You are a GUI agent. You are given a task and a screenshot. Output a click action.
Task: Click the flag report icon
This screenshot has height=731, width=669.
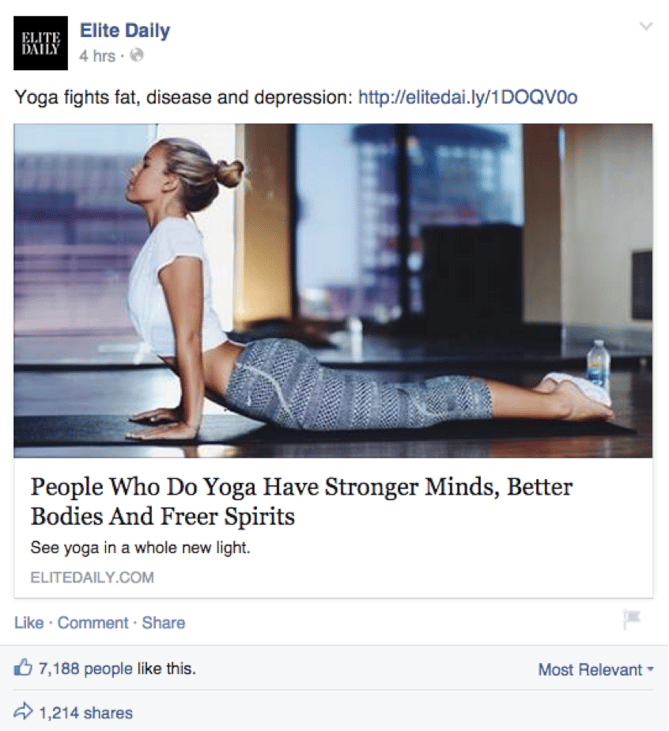pyautogui.click(x=632, y=620)
